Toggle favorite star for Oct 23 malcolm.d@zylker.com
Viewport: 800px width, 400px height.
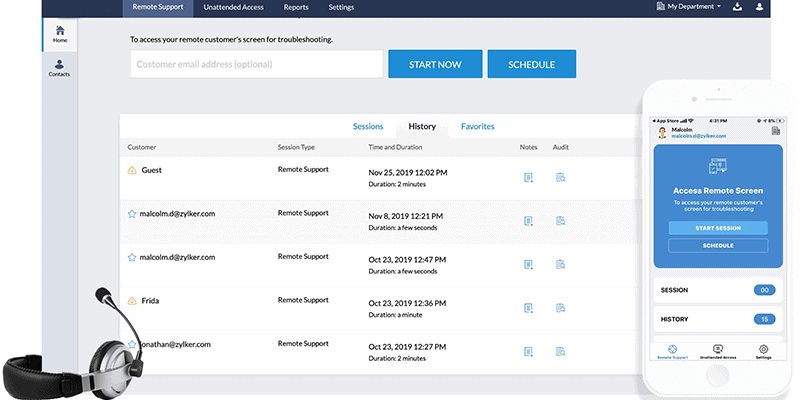132,257
